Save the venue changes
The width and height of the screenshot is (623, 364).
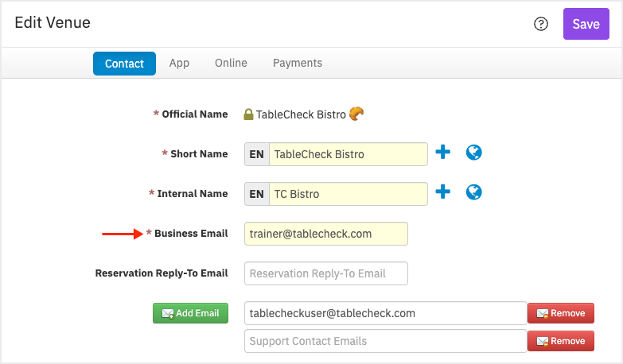click(586, 24)
